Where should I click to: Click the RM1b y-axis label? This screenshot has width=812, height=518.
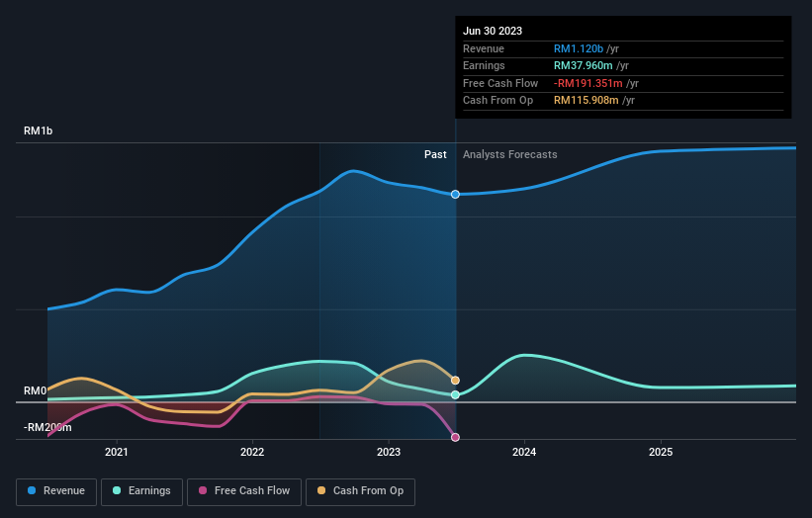tap(38, 130)
